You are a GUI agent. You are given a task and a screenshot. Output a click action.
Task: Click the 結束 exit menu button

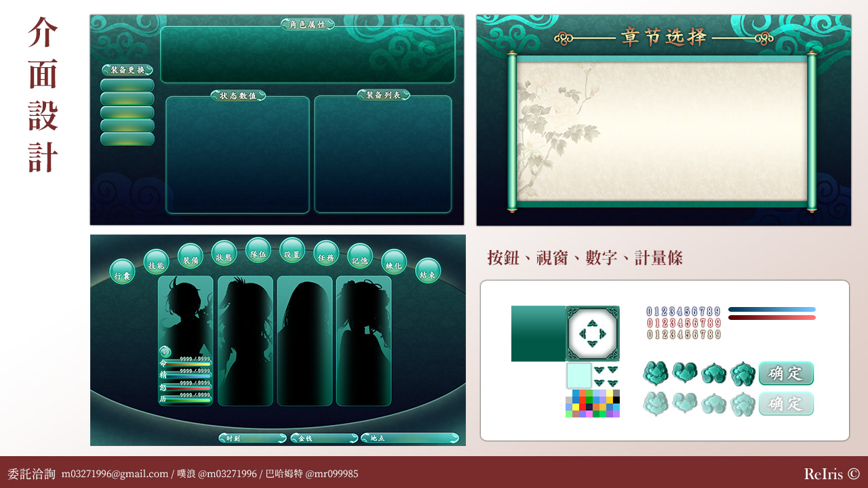(x=428, y=271)
